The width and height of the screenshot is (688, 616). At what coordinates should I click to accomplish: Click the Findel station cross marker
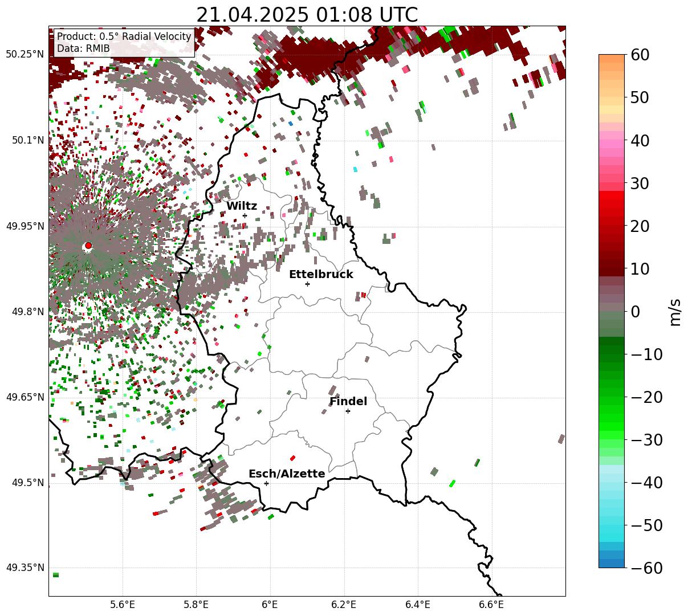coord(348,411)
